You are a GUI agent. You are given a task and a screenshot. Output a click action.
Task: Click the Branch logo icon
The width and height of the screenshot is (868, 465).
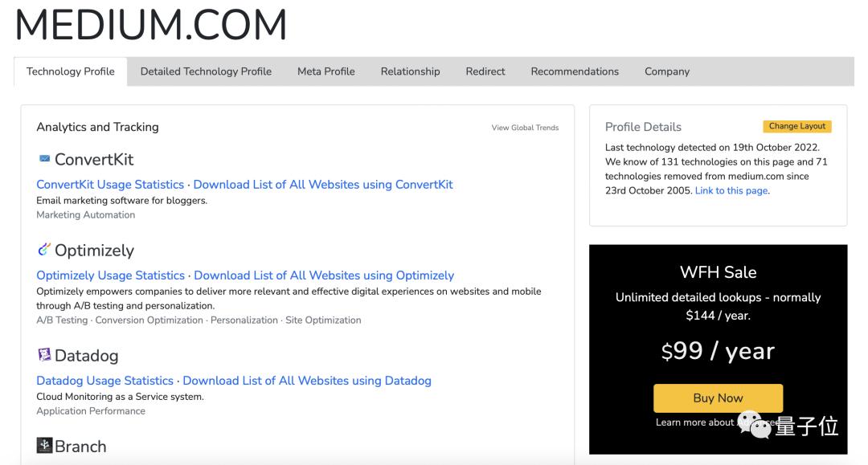click(x=44, y=445)
